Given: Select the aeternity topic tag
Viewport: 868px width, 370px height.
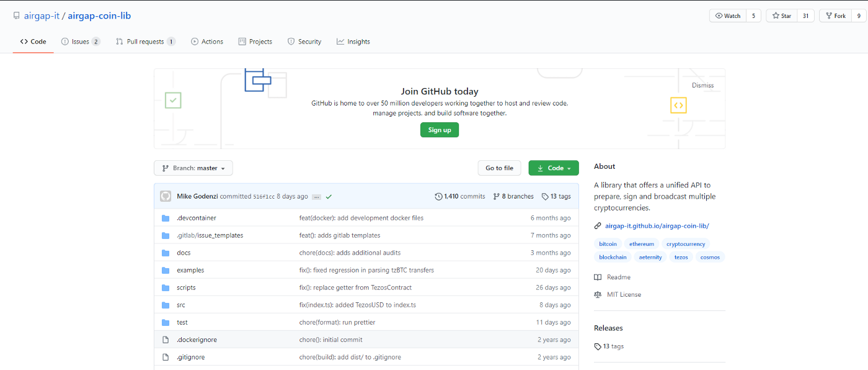Looking at the screenshot, I should [x=650, y=257].
